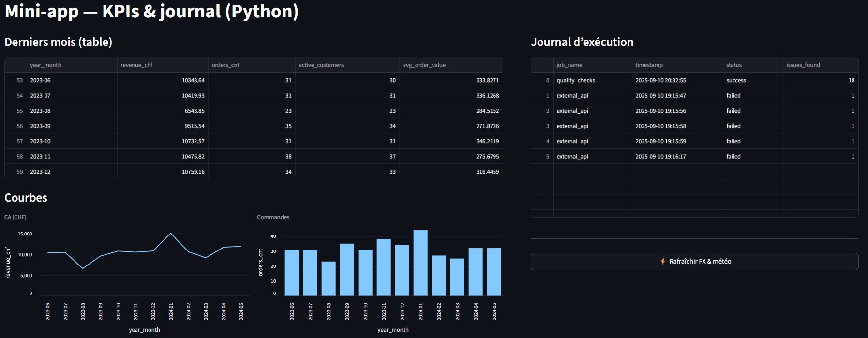868x338 pixels.
Task: Sort by the year_month column header
Action: (x=45, y=65)
